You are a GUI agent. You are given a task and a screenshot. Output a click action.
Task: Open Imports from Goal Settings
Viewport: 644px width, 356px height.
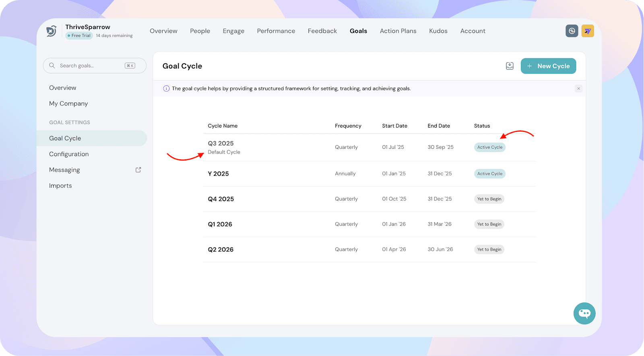60,185
